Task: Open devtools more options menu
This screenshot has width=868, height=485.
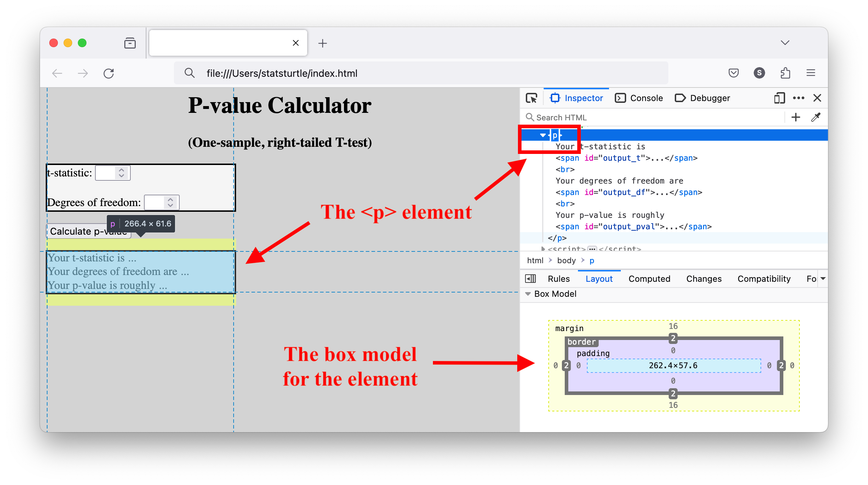Action: point(799,98)
